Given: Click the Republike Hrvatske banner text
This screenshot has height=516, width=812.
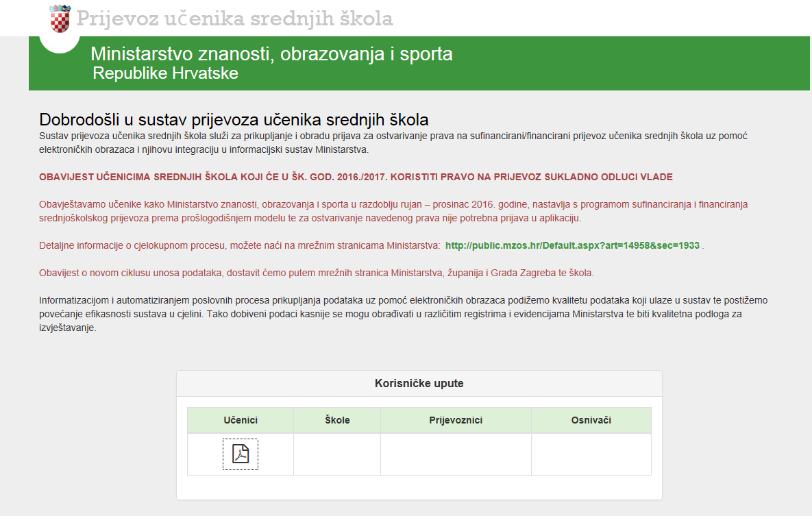Looking at the screenshot, I should tap(165, 73).
